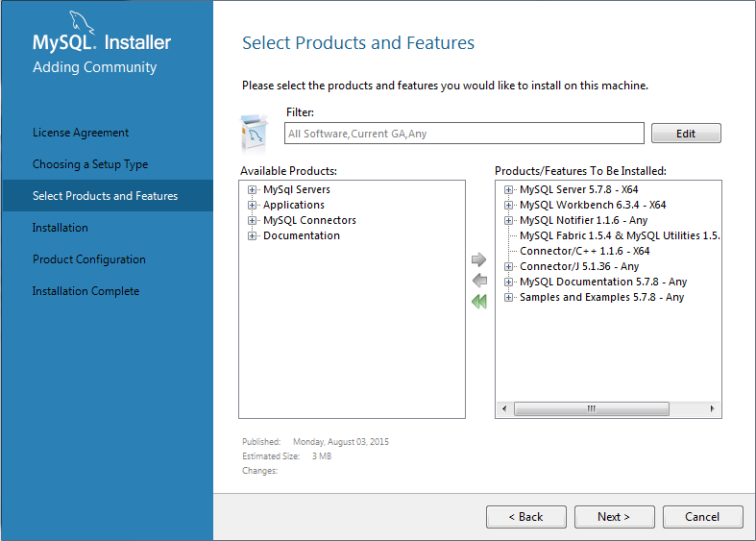The image size is (756, 541).
Task: Select MySQL Fabric 1.5.4 & MySQL Utilities row
Action: (x=620, y=235)
